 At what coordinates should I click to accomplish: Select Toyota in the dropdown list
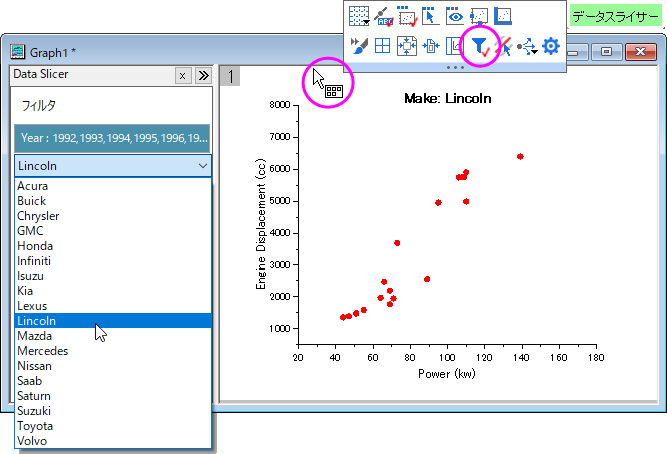point(113,426)
